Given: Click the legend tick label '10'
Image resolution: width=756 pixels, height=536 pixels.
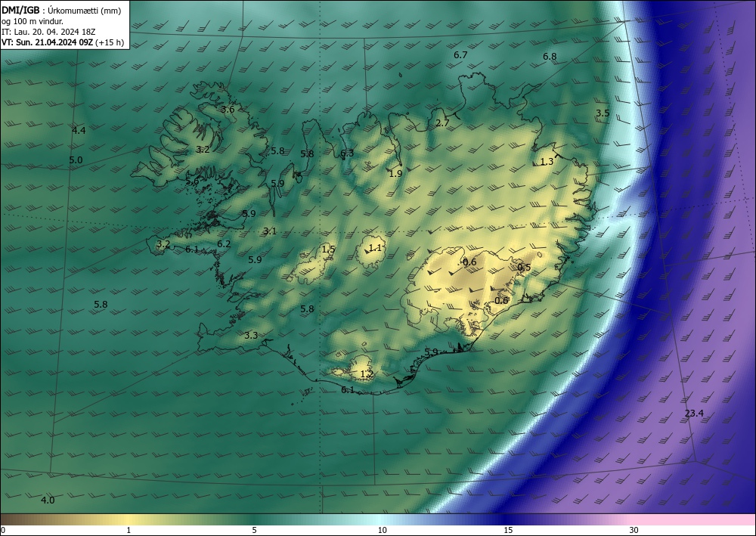Looking at the screenshot, I should point(383,530).
